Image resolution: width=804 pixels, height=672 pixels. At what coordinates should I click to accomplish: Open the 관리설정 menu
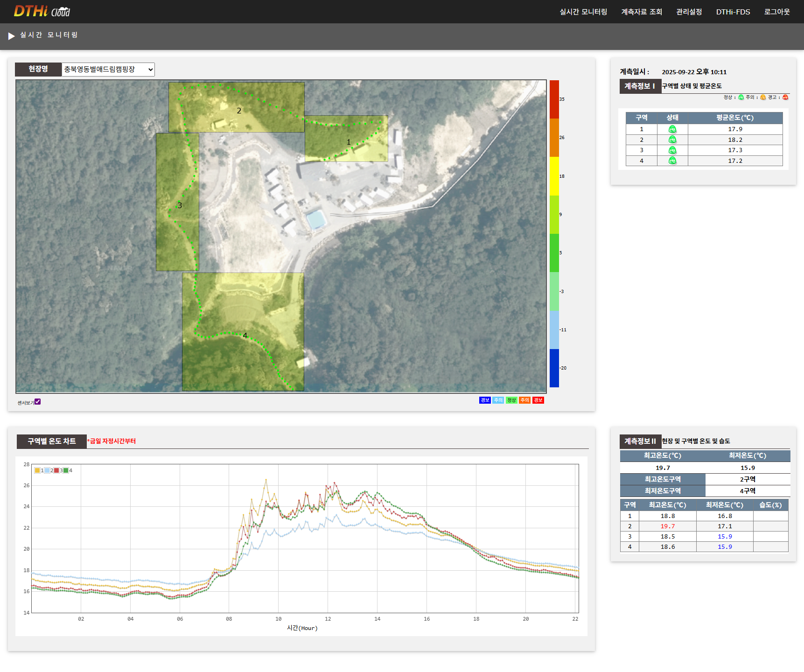pyautogui.click(x=689, y=12)
